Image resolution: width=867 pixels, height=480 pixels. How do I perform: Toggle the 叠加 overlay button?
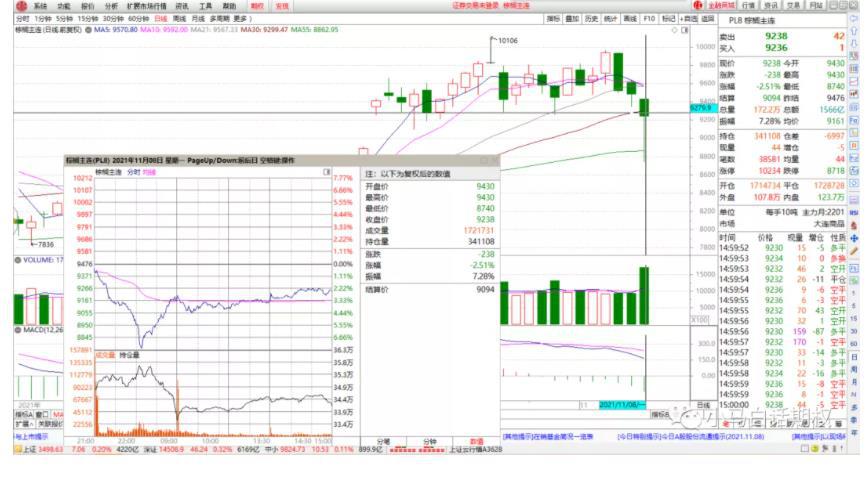click(571, 18)
